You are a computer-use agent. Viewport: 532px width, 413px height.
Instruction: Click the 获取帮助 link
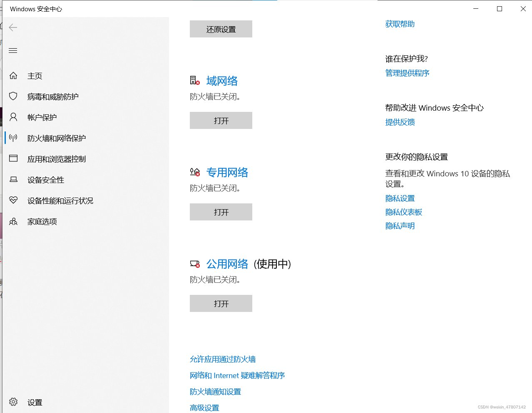pyautogui.click(x=400, y=24)
